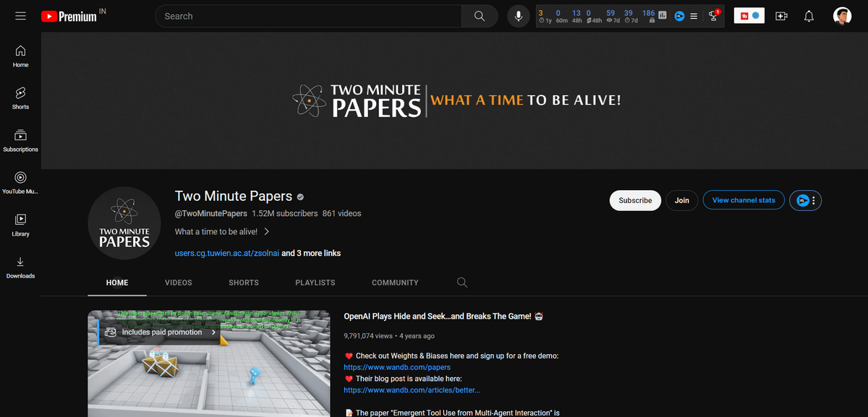Open the hamburger guide menu

(20, 16)
